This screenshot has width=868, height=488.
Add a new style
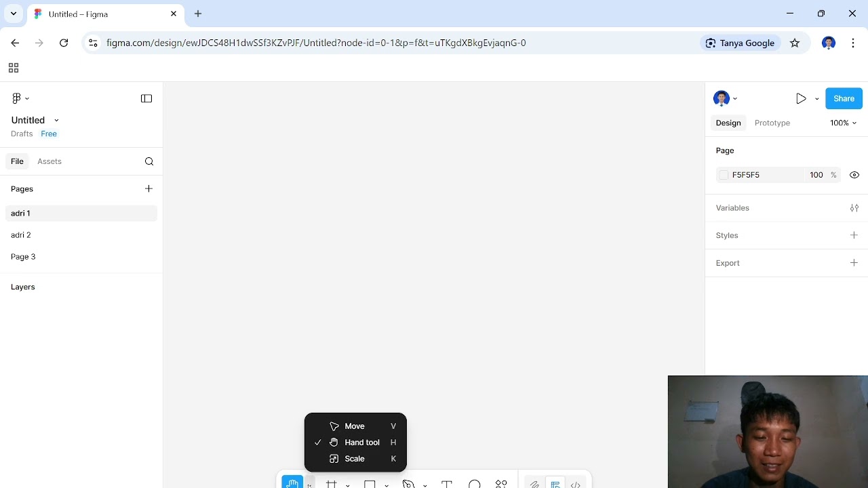click(854, 235)
